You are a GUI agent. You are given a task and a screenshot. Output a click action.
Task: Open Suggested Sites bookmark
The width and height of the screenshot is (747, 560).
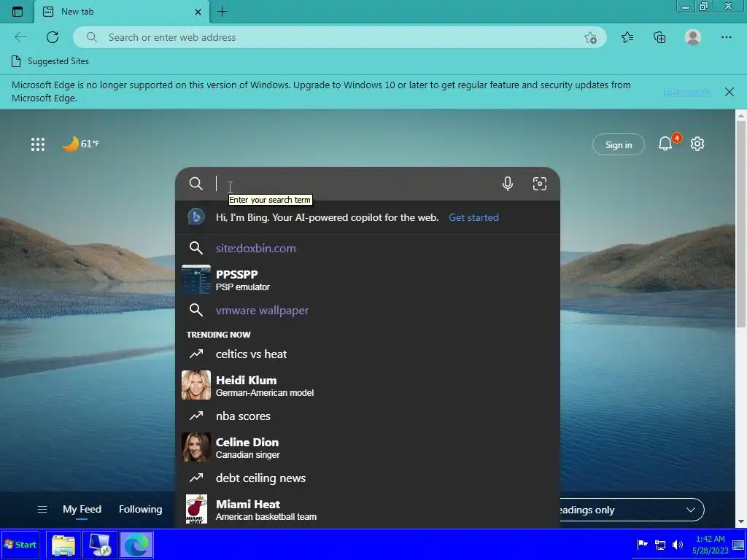pos(50,61)
